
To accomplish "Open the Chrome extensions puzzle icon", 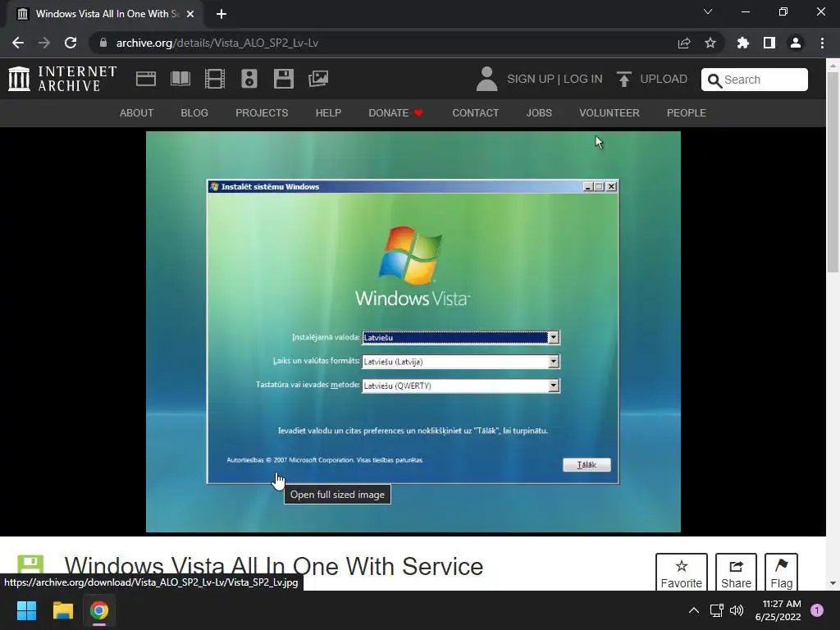I will (742, 43).
